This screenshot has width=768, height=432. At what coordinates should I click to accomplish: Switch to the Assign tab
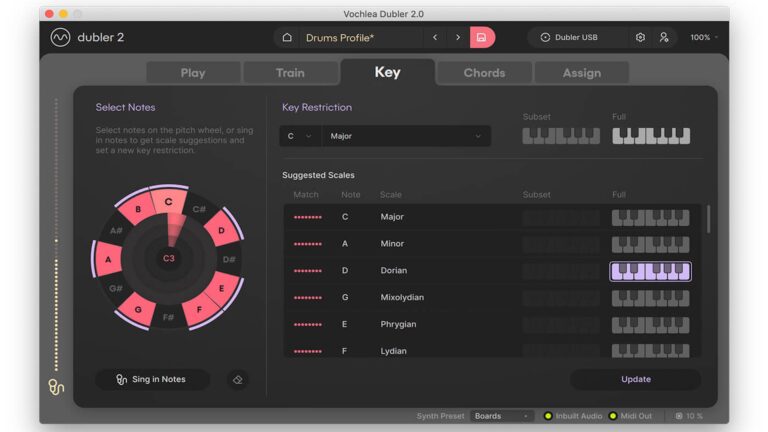point(582,73)
